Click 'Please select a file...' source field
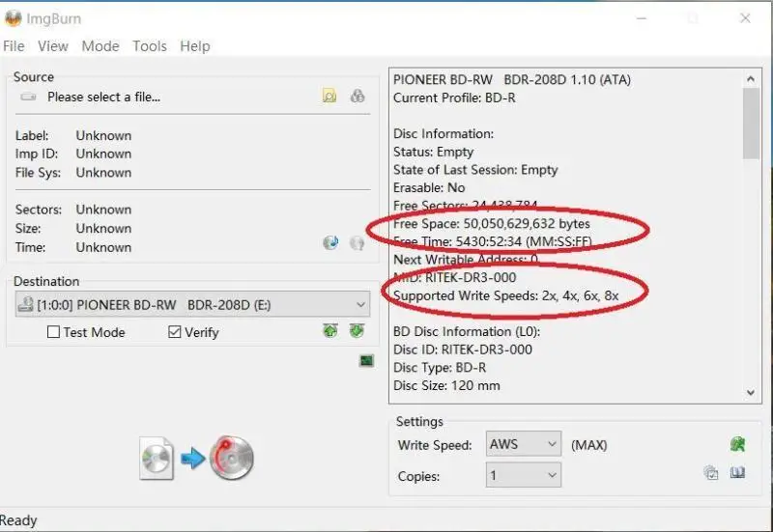773x532 pixels. tap(103, 98)
